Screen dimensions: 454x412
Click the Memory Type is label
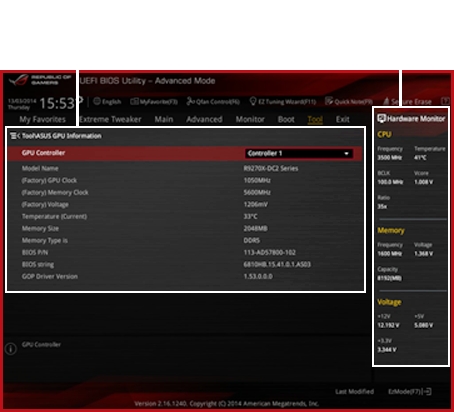(x=45, y=240)
